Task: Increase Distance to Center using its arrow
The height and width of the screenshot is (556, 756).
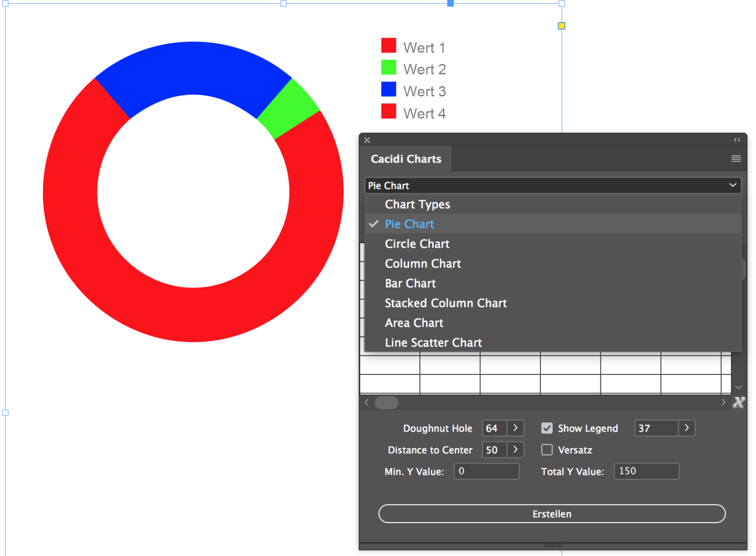Action: coord(516,450)
